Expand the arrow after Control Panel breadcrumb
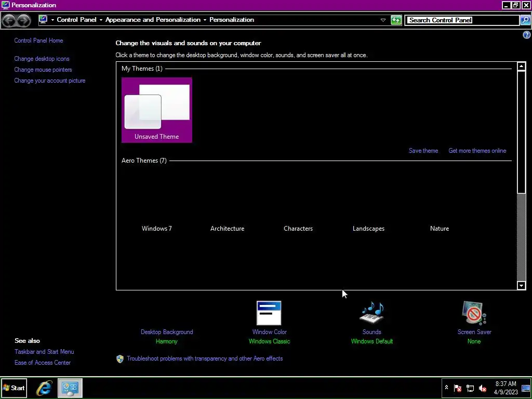The width and height of the screenshot is (532, 399). point(101,20)
